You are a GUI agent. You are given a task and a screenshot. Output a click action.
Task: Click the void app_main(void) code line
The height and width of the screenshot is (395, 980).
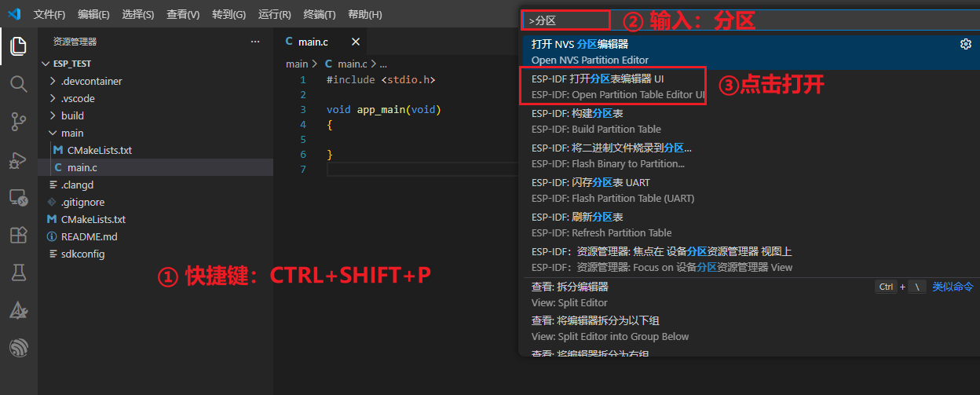(383, 109)
